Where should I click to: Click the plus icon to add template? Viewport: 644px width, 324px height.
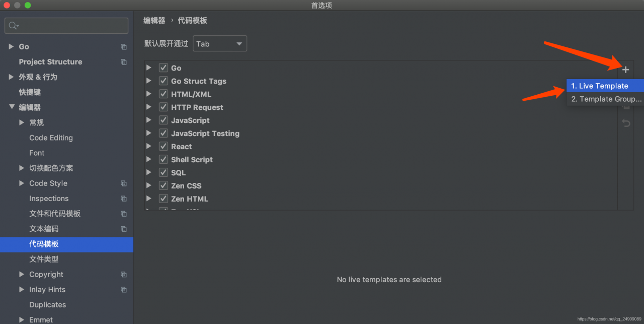point(625,70)
